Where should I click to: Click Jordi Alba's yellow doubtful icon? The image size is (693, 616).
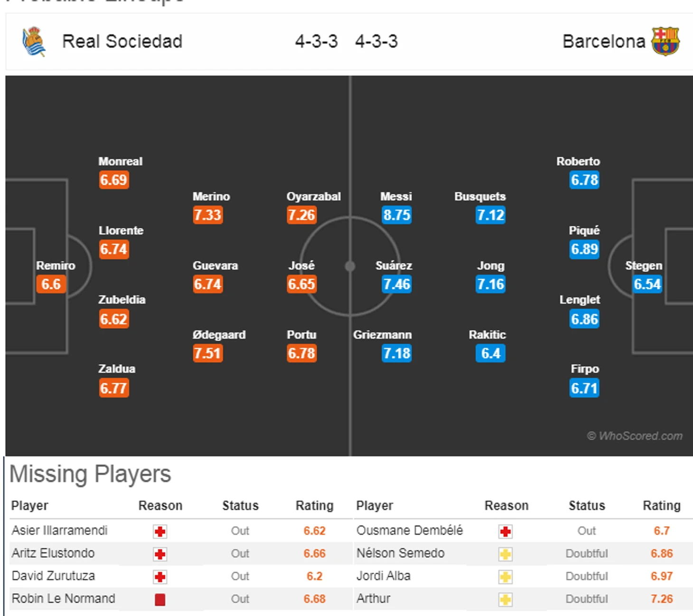pos(506,577)
